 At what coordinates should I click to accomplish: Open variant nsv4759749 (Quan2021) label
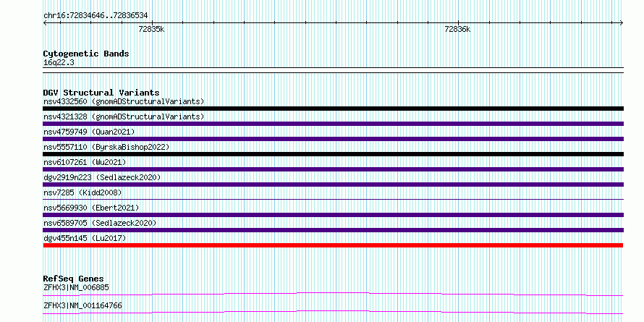[89, 132]
